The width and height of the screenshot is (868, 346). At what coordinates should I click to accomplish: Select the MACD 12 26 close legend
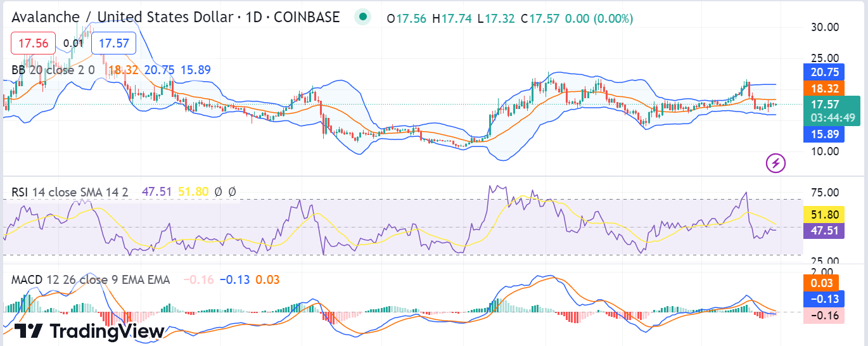pyautogui.click(x=91, y=279)
